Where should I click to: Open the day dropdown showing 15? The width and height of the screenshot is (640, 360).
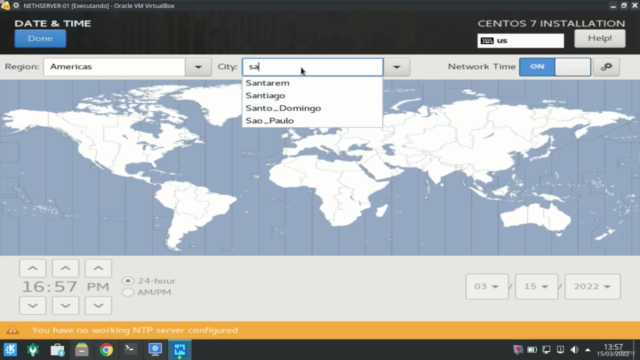point(536,287)
